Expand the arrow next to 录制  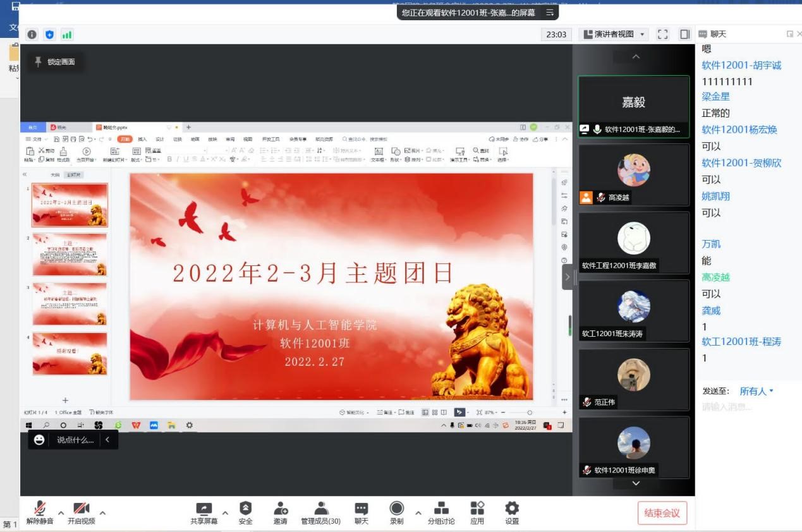coord(418,512)
